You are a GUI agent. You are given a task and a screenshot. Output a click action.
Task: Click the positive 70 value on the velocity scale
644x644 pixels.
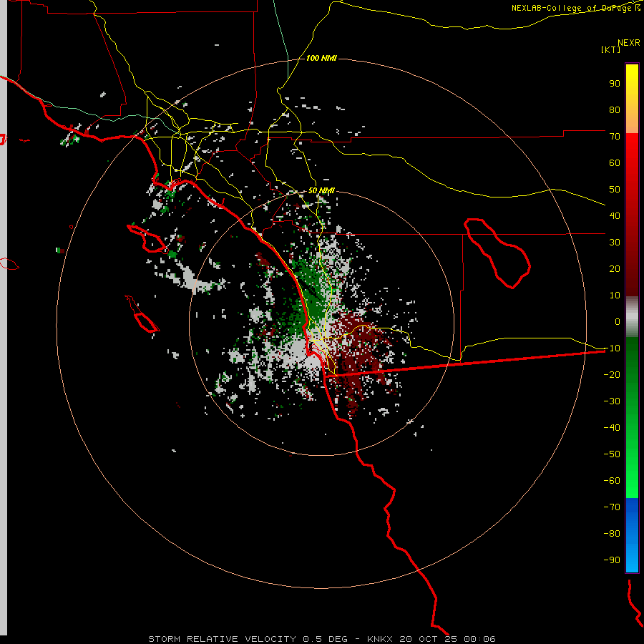click(x=615, y=137)
